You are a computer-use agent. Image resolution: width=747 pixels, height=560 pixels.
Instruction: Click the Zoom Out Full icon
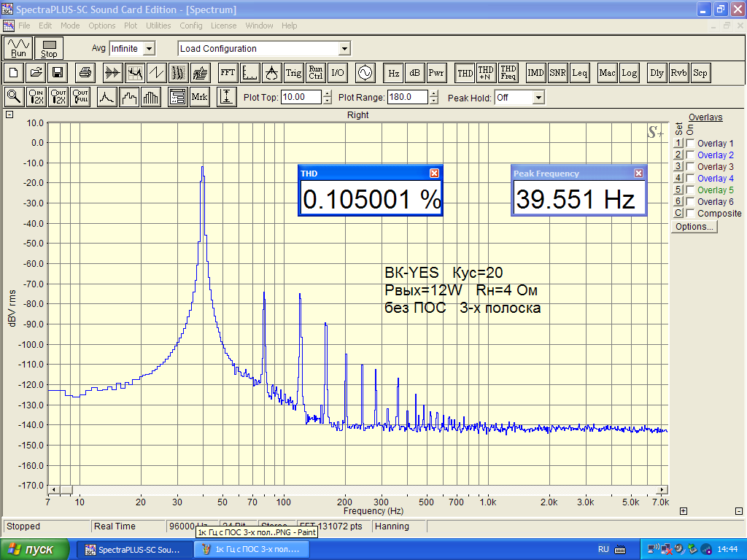pos(80,97)
